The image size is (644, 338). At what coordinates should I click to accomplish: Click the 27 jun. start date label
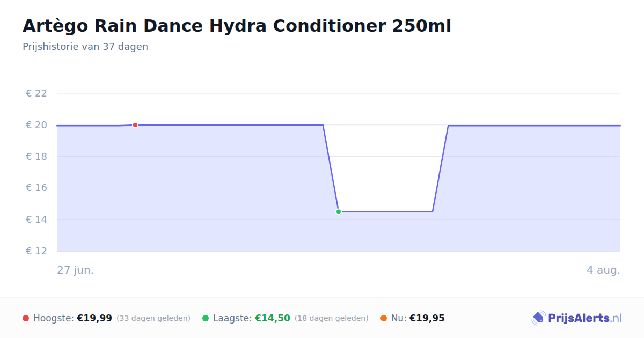[76, 270]
